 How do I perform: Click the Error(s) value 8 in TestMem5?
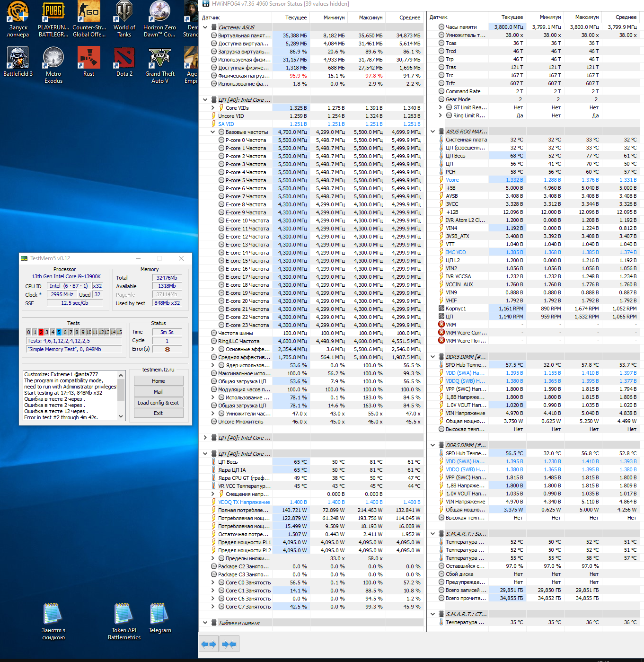(x=167, y=349)
